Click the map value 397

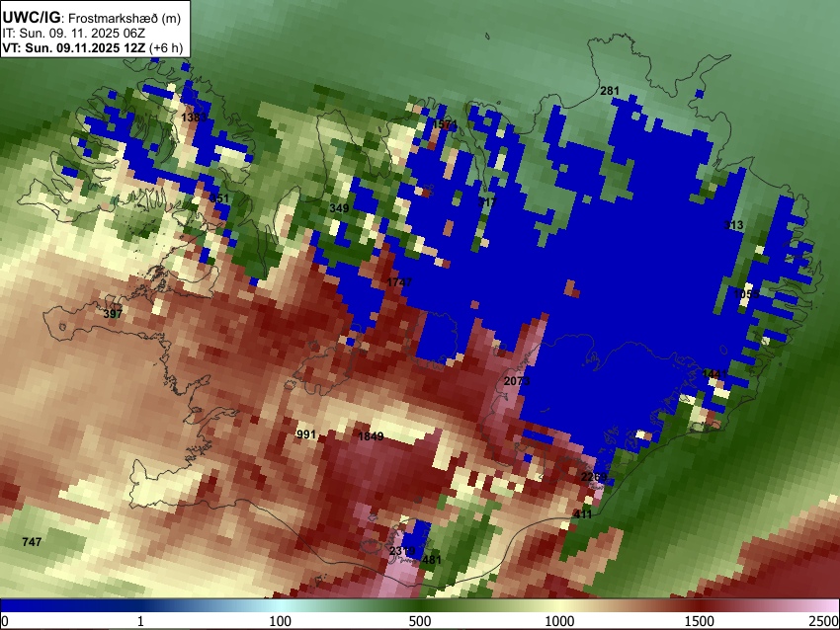point(113,313)
